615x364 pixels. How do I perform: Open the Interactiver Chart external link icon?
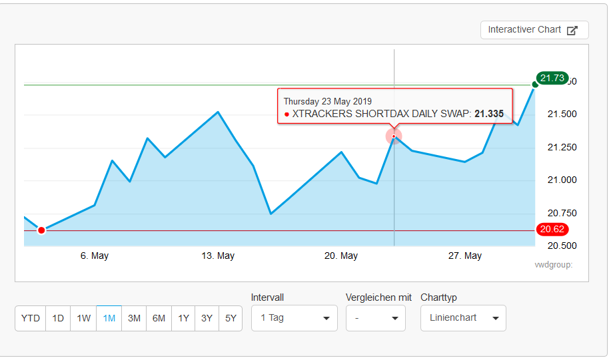click(572, 30)
